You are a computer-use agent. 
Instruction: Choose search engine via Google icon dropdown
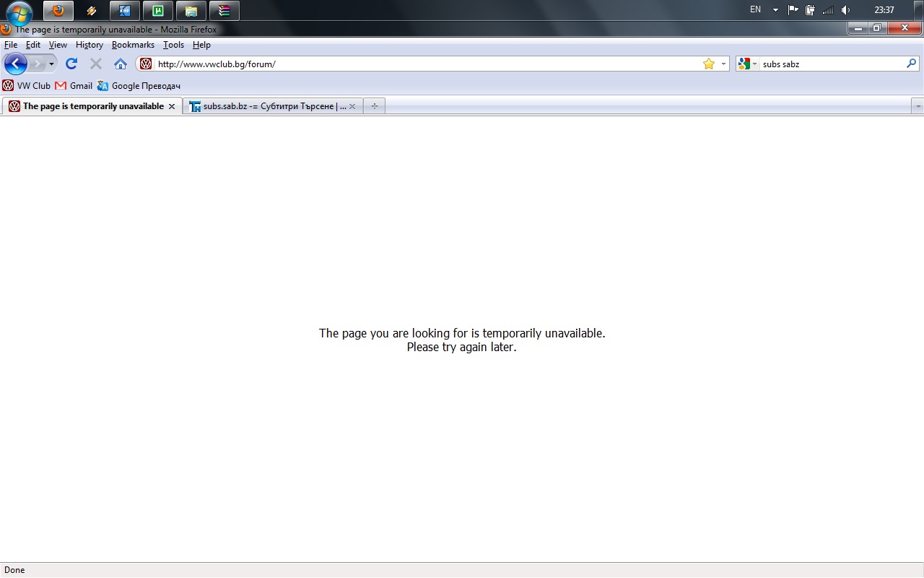[747, 64]
